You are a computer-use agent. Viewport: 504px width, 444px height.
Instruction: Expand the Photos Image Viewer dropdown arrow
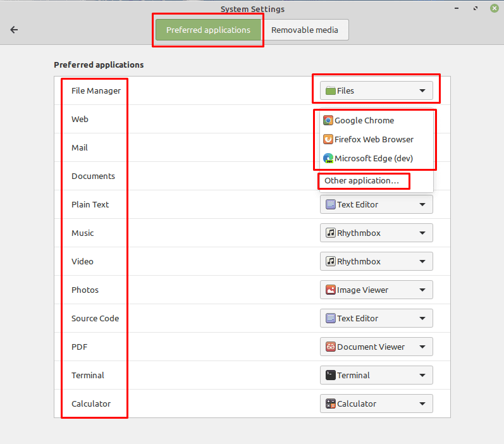tap(422, 290)
